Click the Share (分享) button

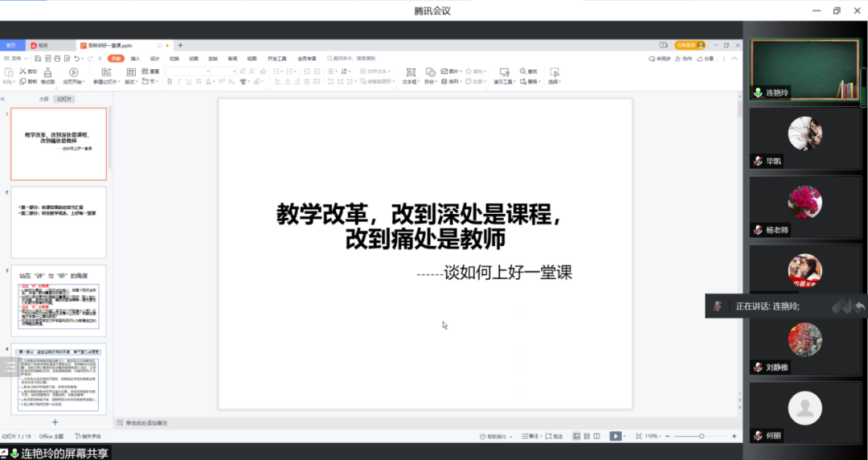tap(706, 59)
